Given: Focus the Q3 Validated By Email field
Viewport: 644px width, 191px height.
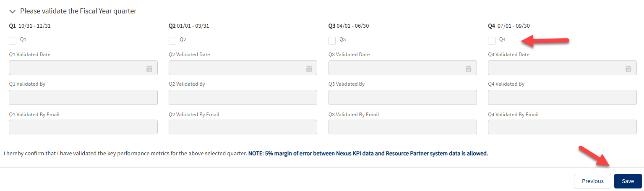Looking at the screenshot, I should coord(402,127).
